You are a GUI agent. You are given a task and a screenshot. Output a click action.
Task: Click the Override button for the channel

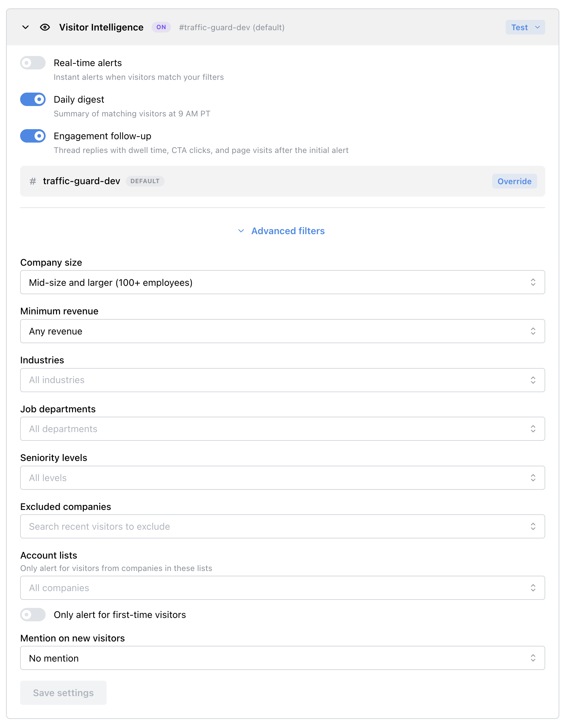tap(514, 181)
